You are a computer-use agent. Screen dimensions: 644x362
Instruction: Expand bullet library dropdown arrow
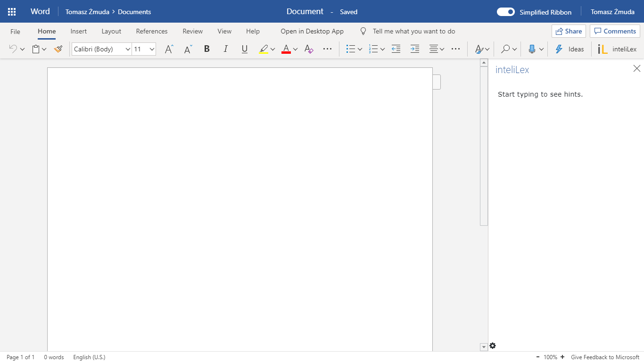coord(360,49)
